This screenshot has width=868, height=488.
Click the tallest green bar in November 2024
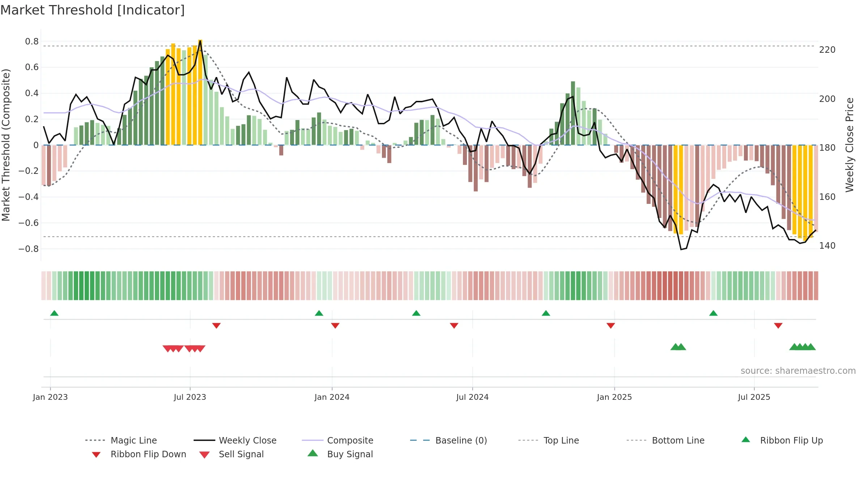[x=573, y=113]
